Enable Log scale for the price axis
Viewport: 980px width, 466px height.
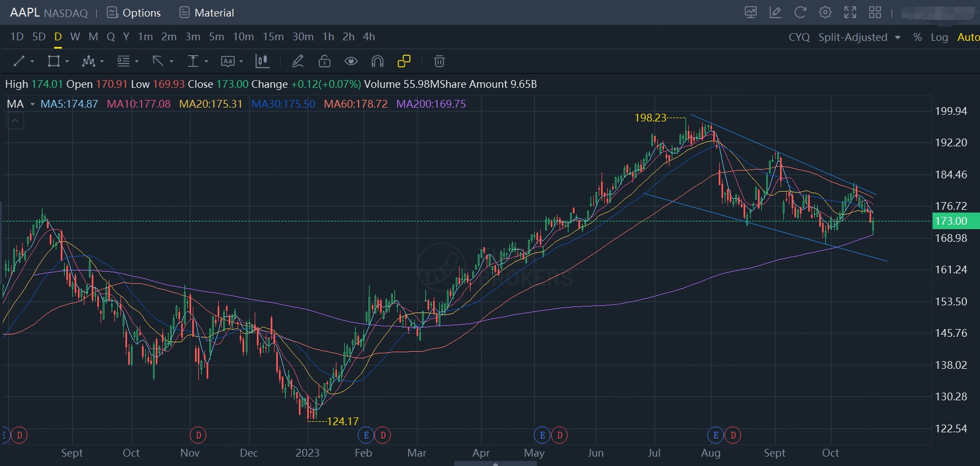point(939,37)
